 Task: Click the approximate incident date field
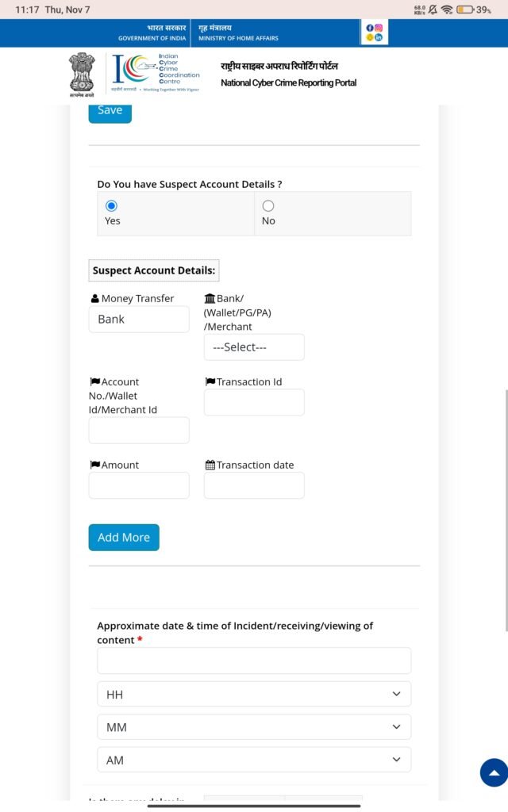click(x=254, y=661)
